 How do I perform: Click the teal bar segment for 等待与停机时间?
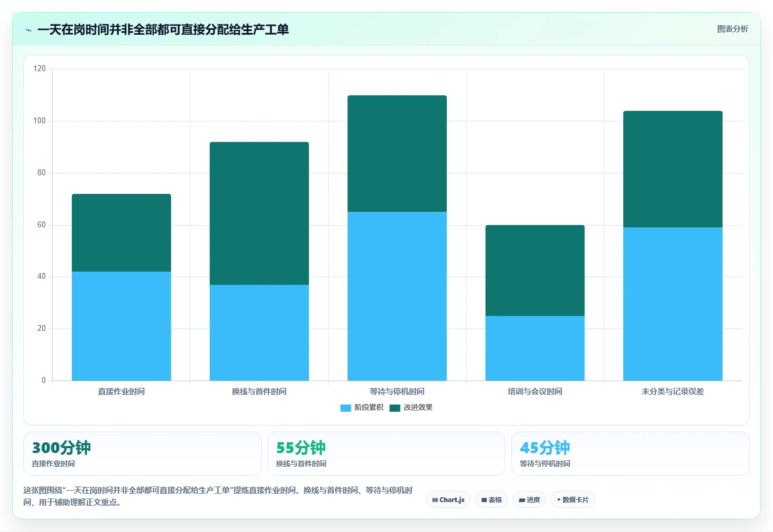[397, 154]
